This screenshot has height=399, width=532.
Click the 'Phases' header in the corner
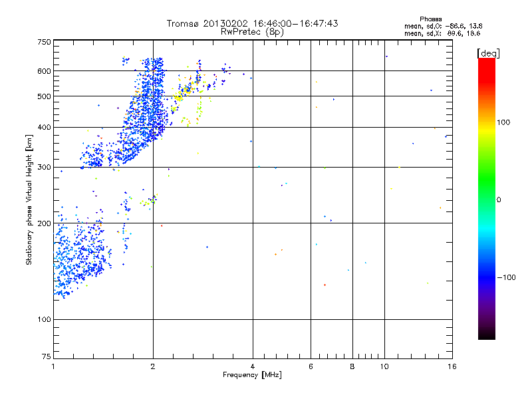(430, 19)
